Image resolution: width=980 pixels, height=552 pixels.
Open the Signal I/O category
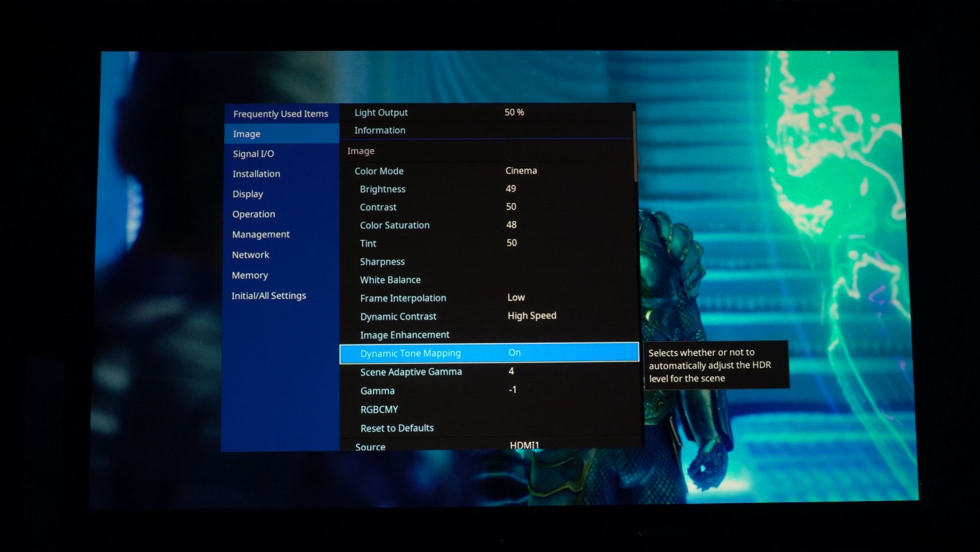pos(281,154)
